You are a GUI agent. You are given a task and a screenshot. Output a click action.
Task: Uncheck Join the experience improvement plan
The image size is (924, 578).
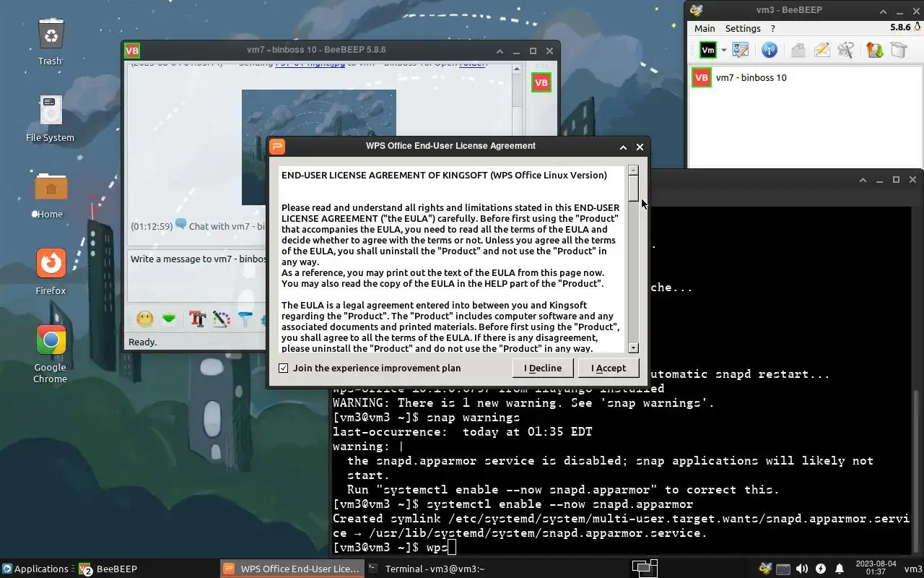(x=284, y=368)
